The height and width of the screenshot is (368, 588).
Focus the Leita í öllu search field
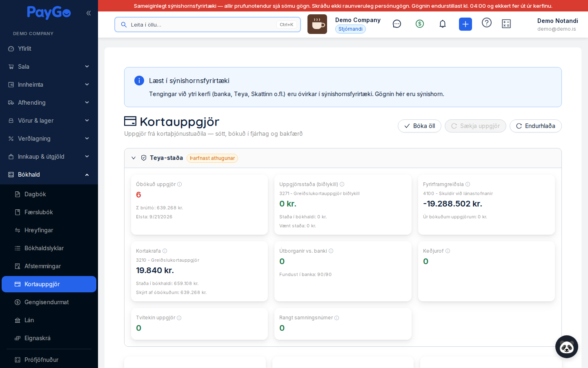click(207, 25)
